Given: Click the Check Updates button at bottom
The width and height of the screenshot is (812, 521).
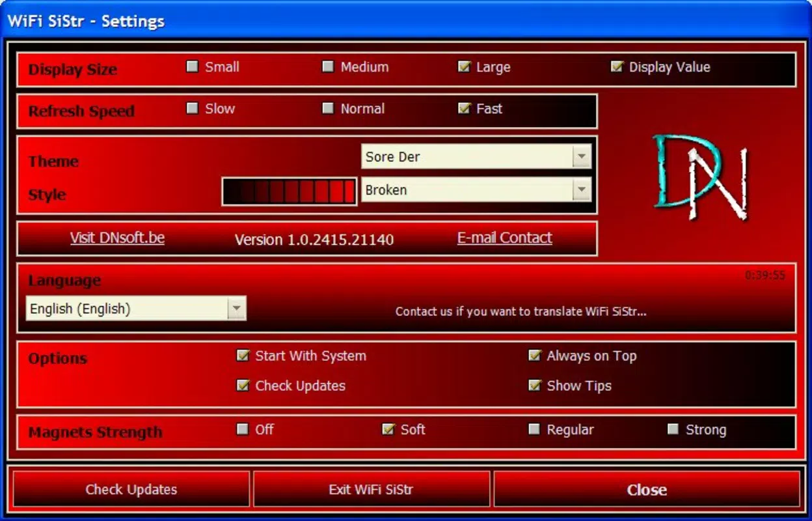Looking at the screenshot, I should [131, 489].
